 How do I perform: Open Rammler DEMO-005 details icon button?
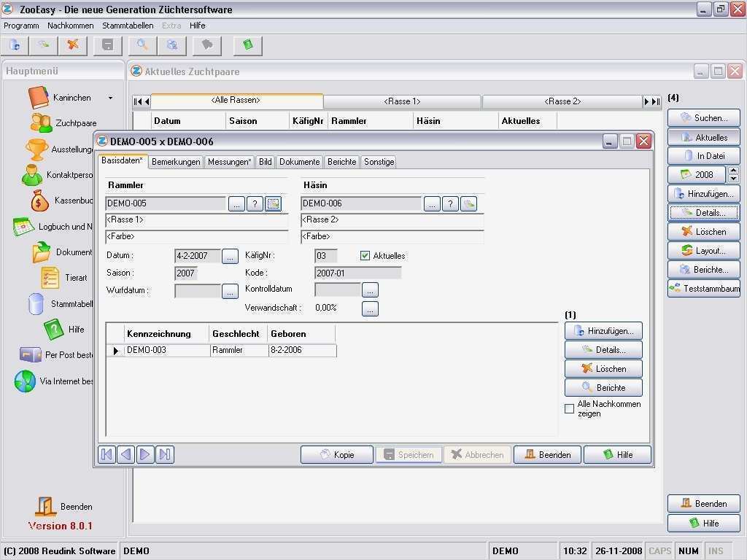(x=274, y=204)
